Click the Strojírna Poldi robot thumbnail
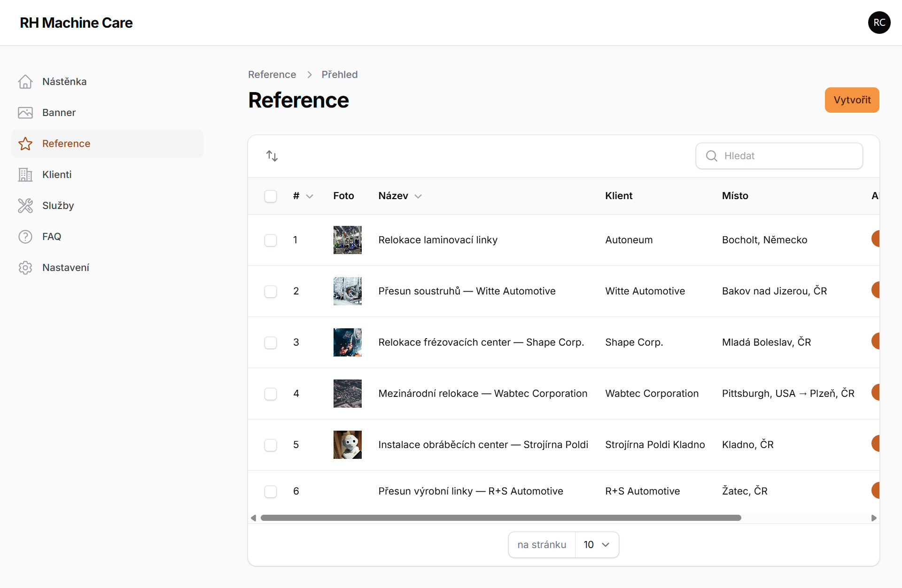Image resolution: width=902 pixels, height=588 pixels. 348,445
